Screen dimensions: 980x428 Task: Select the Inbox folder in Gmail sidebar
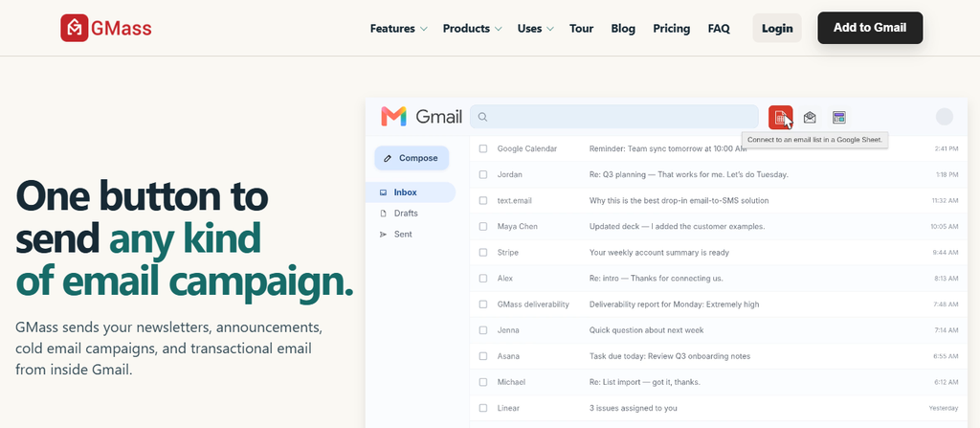click(411, 192)
